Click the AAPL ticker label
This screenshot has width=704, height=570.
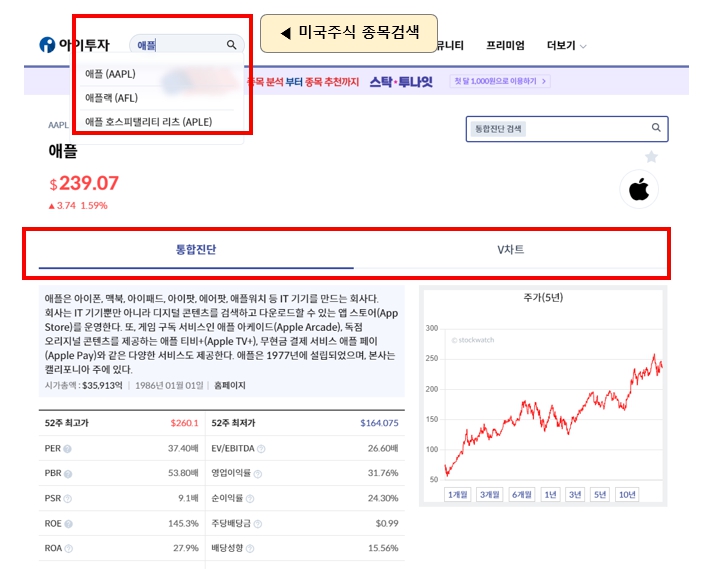(x=58, y=125)
